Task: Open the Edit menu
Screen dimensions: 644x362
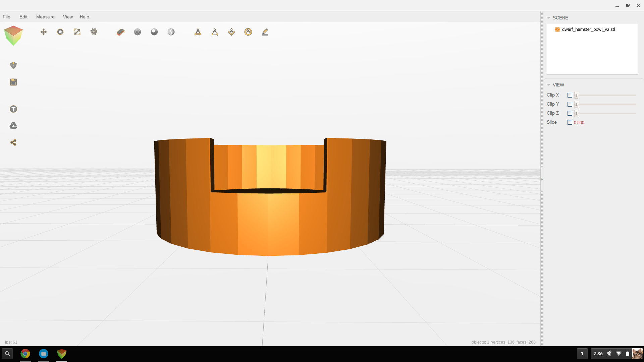Action: (x=23, y=17)
